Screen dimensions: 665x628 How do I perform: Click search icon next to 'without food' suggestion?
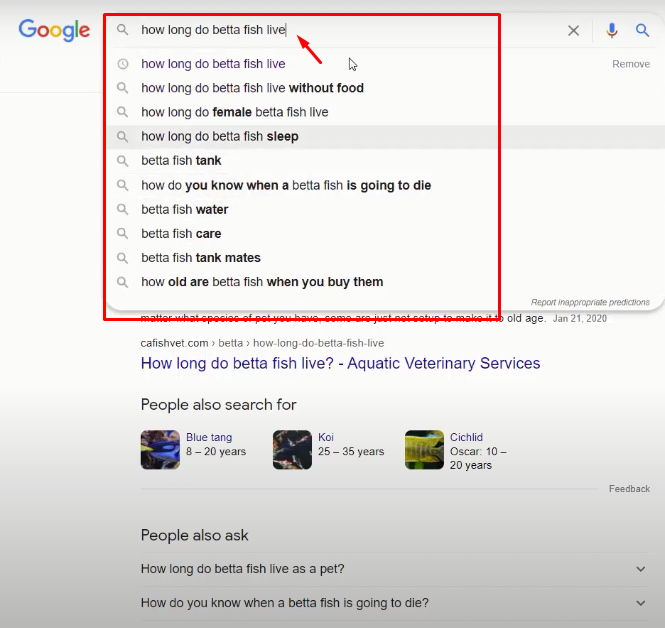tap(123, 88)
